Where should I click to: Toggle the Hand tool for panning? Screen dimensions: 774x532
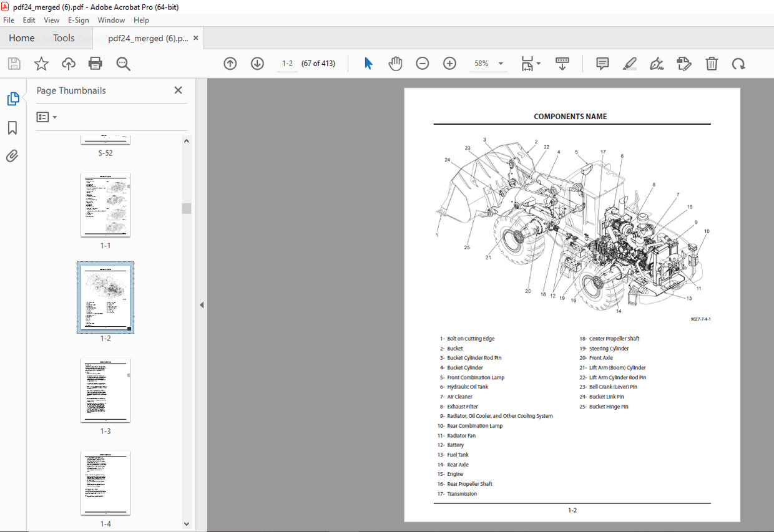tap(395, 63)
